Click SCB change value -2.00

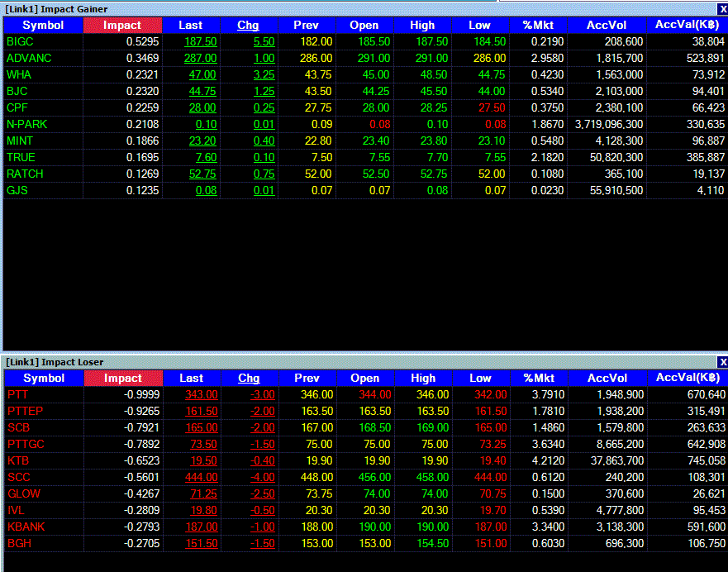tap(263, 427)
